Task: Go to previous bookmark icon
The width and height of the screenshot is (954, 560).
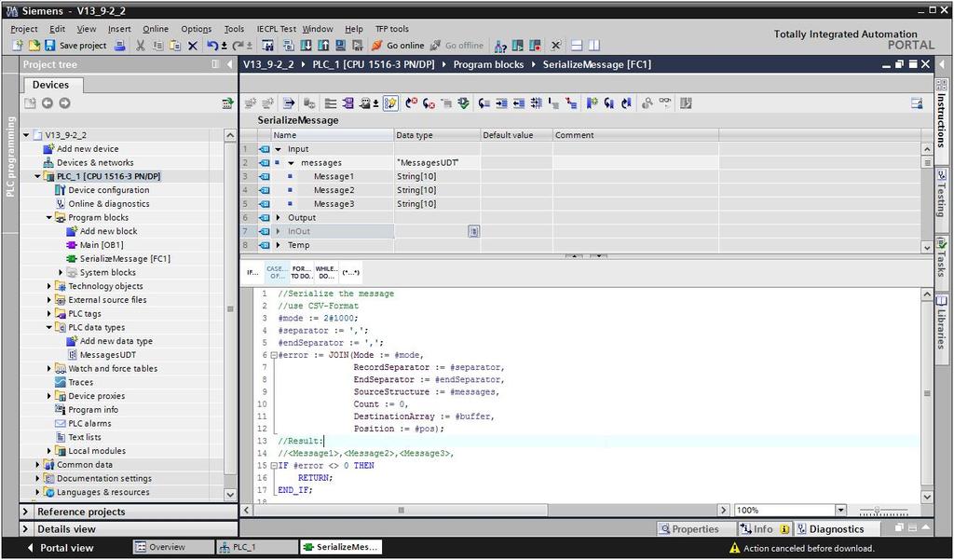Action: (626, 103)
